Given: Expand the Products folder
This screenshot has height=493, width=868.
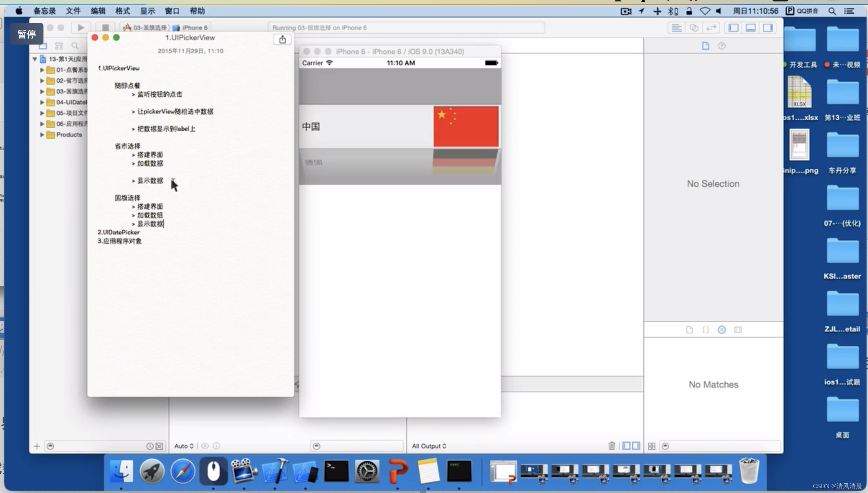Looking at the screenshot, I should (42, 135).
